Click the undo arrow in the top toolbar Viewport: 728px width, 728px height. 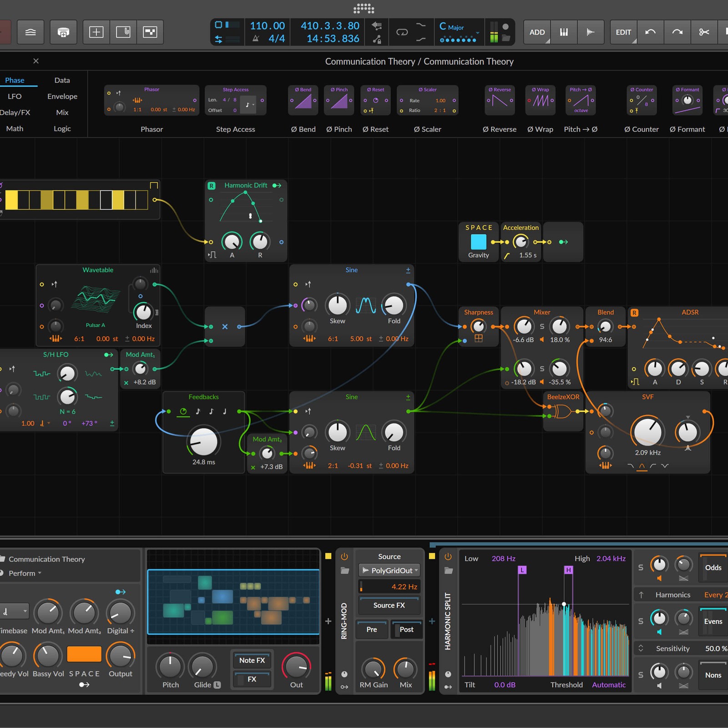tap(650, 32)
